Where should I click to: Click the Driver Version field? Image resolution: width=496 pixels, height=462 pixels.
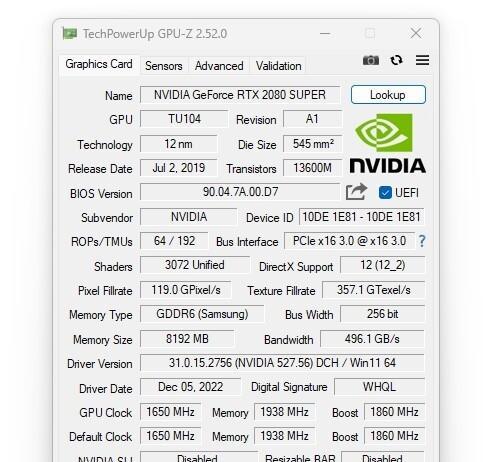[x=282, y=363]
